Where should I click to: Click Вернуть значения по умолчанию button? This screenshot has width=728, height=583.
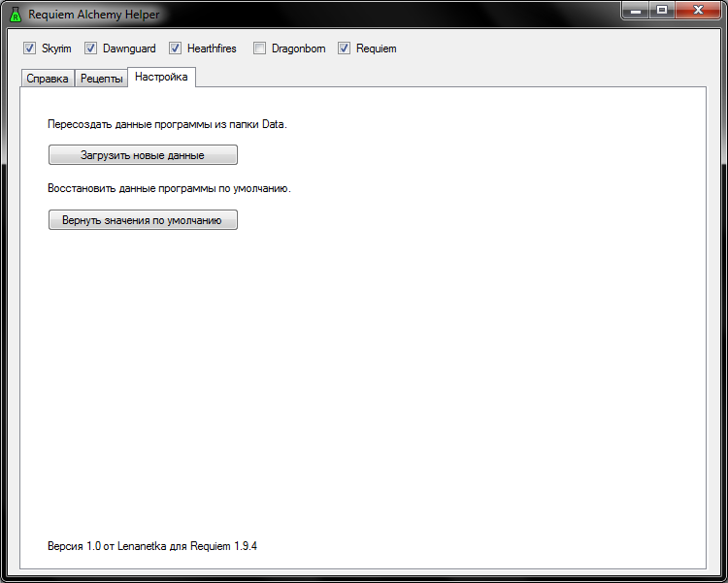click(x=143, y=220)
